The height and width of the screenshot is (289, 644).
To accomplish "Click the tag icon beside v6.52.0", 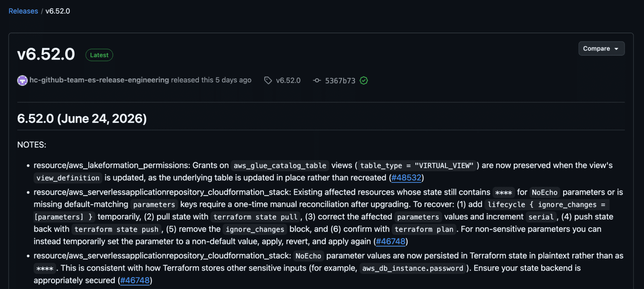I will click(x=268, y=80).
